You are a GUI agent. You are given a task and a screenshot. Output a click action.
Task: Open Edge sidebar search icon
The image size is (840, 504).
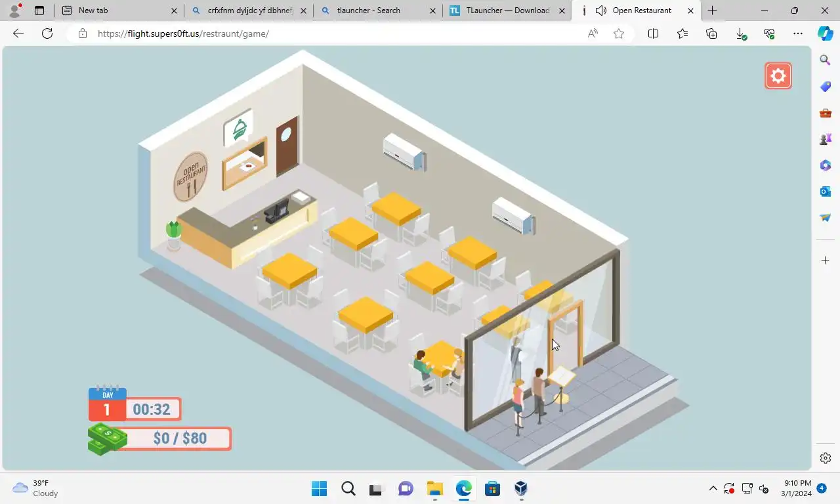[x=826, y=60]
